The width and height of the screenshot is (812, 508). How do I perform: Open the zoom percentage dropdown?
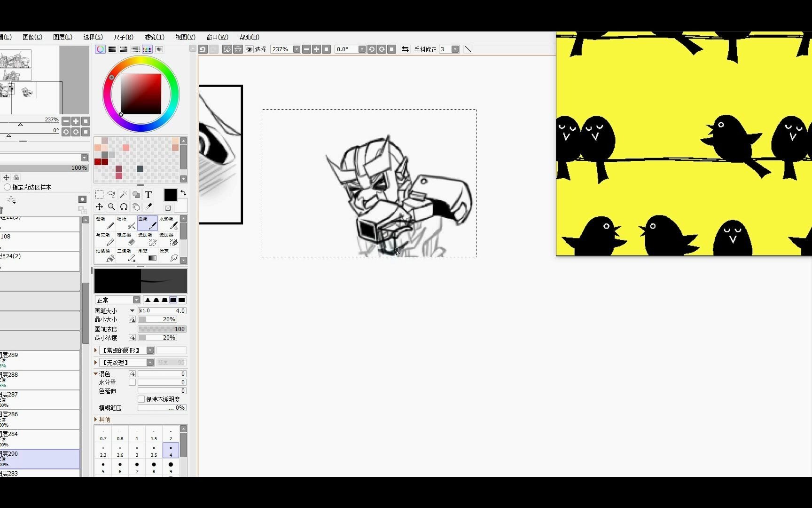pyautogui.click(x=297, y=49)
